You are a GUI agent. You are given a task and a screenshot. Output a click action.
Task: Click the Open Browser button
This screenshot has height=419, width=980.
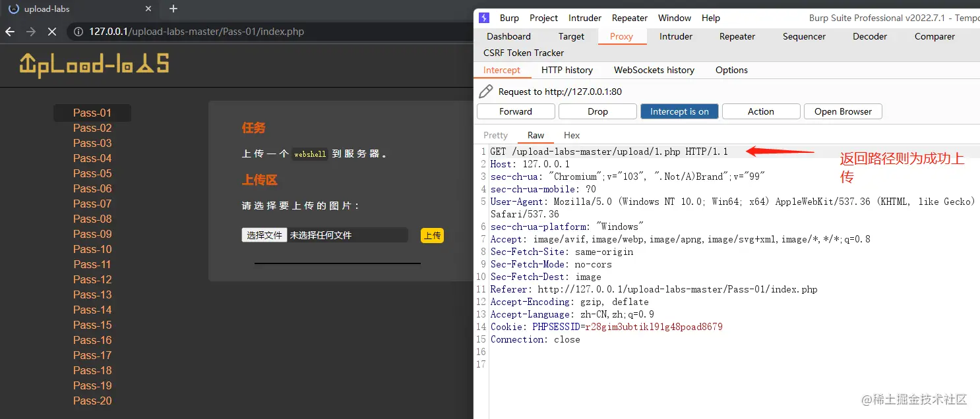[843, 111]
